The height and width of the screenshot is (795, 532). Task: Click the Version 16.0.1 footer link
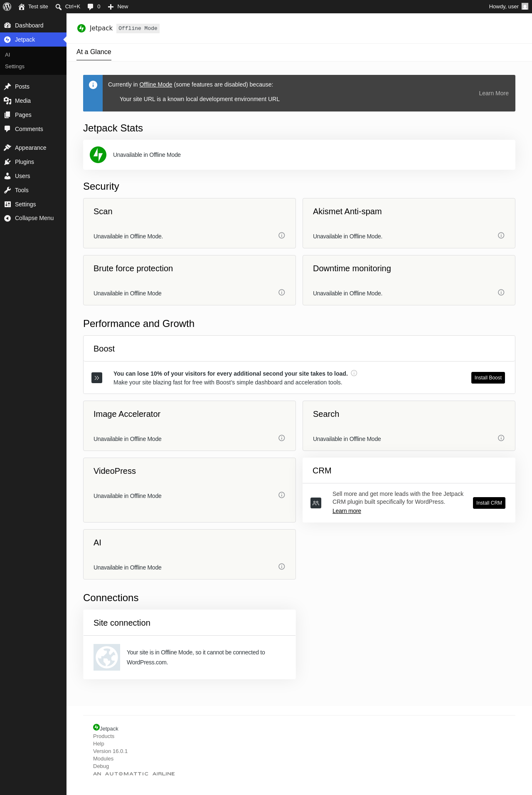(x=110, y=751)
